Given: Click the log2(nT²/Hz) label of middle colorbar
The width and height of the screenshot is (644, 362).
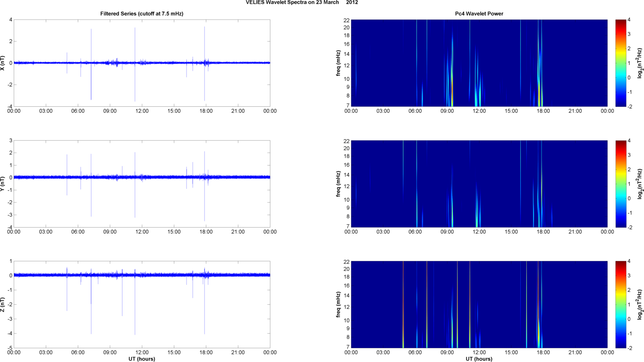Looking at the screenshot, I should click(x=639, y=184).
